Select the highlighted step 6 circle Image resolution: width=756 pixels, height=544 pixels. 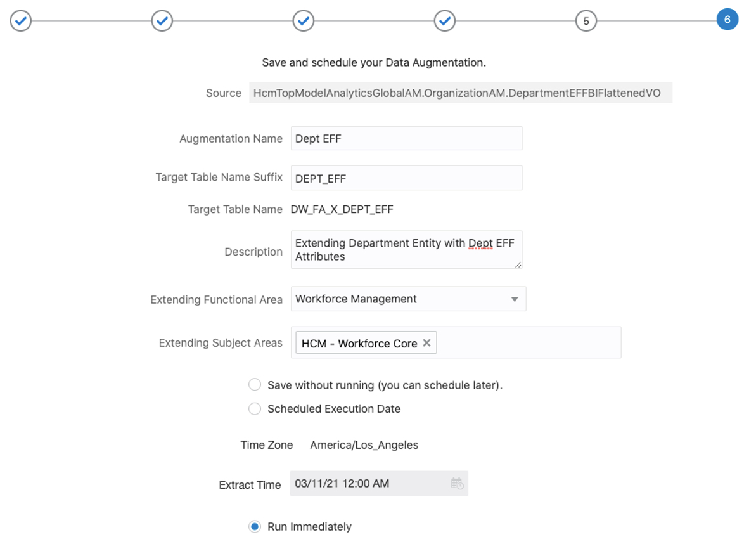click(727, 20)
